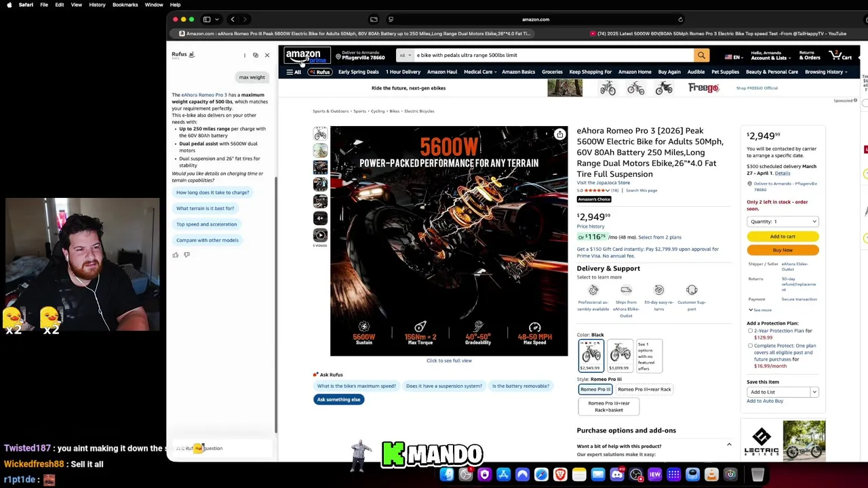Viewport: 868px width, 488px height.
Task: Switch to the YouTube Top speed Test tab
Action: click(717, 33)
